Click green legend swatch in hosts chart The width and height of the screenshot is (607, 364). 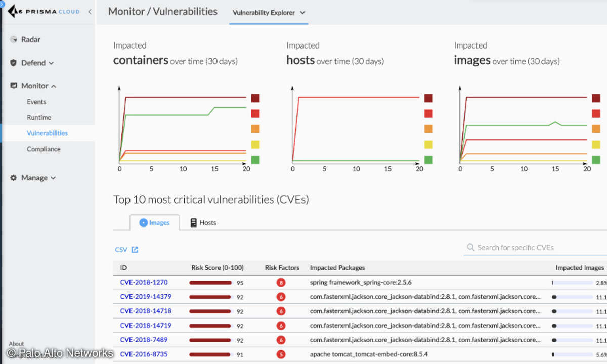tap(428, 160)
